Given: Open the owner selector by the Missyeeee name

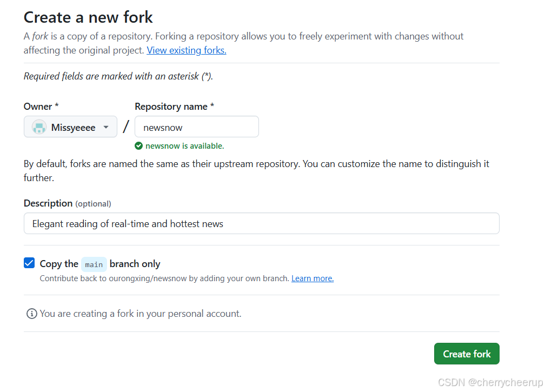Looking at the screenshot, I should (73, 128).
